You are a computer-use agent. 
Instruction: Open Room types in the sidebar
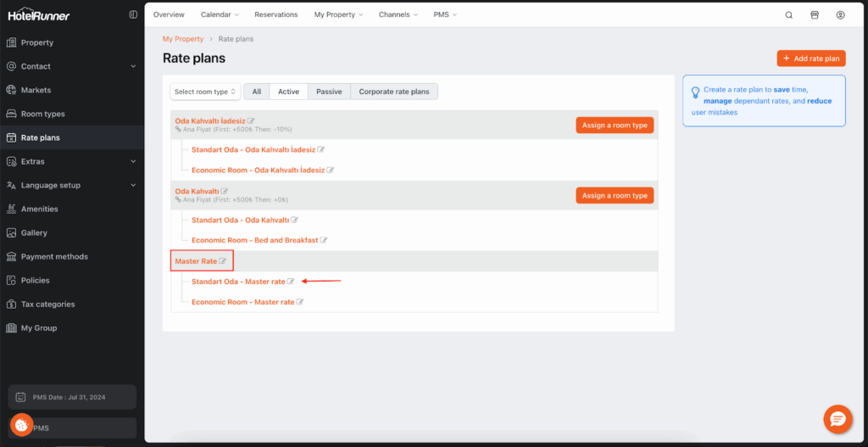(x=42, y=114)
